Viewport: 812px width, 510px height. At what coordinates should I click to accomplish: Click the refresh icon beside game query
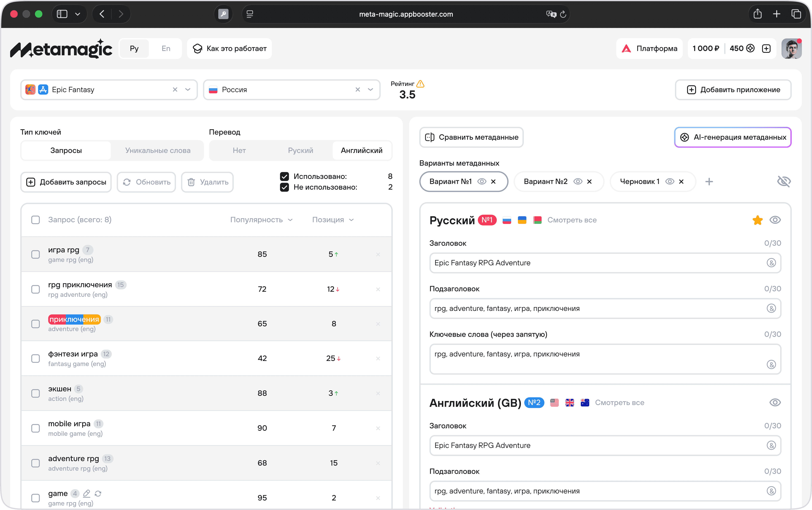click(98, 494)
